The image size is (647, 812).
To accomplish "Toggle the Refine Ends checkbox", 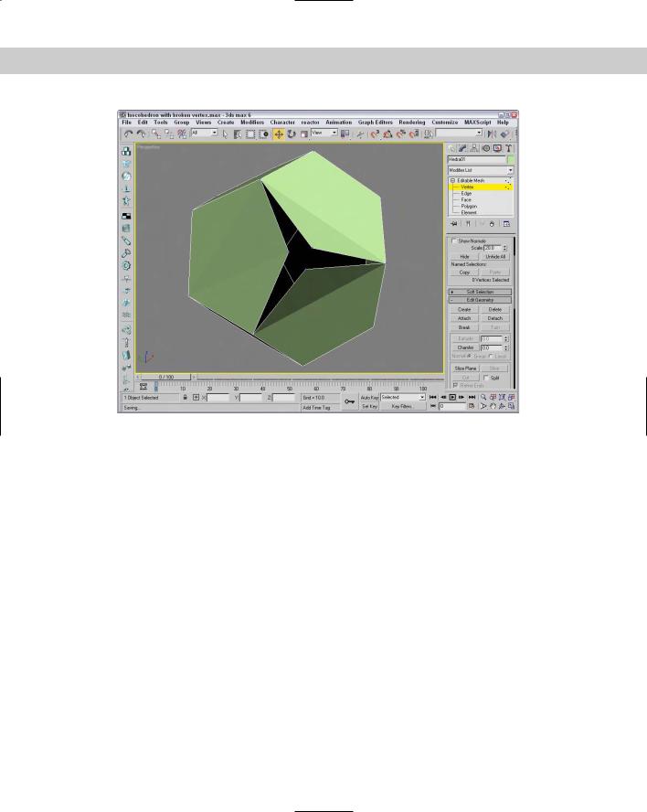I will click(x=455, y=386).
